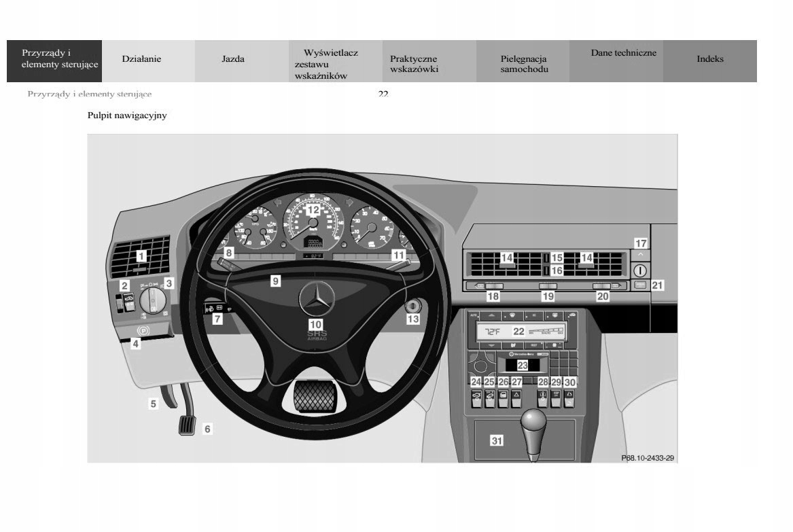Select callout 11 on the right stalk
The height and width of the screenshot is (532, 793).
[398, 255]
